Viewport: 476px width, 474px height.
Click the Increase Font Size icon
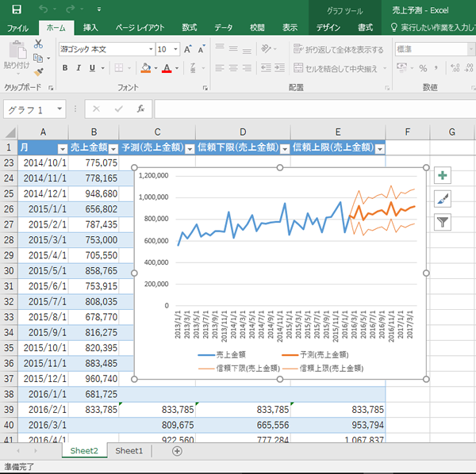point(187,49)
